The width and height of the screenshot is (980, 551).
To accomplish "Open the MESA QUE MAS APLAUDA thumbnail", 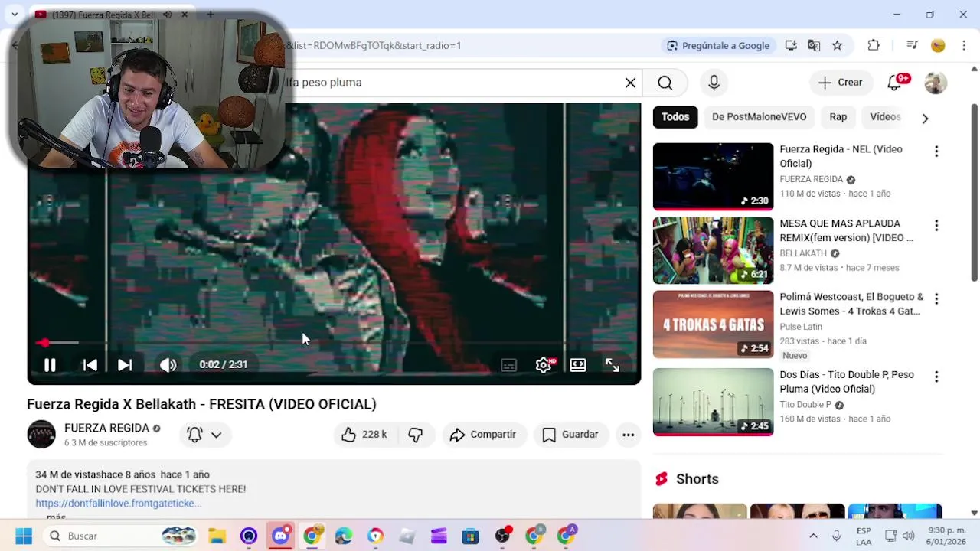I will pos(714,251).
